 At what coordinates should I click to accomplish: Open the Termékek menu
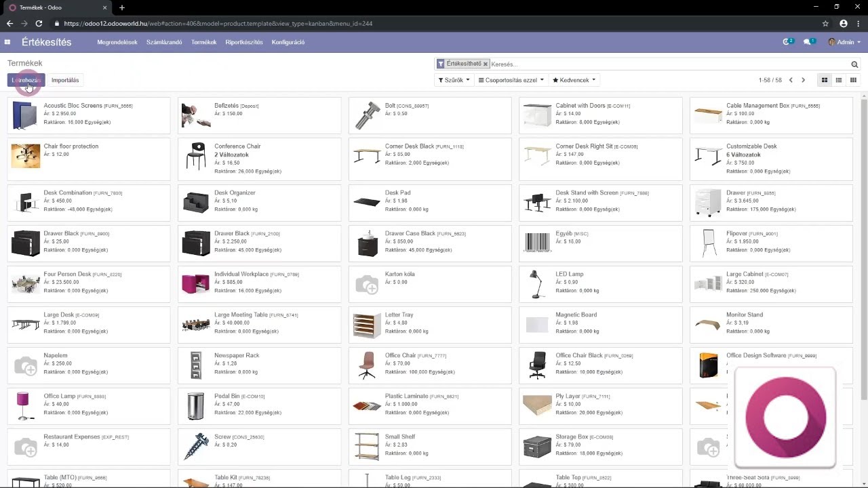(203, 42)
